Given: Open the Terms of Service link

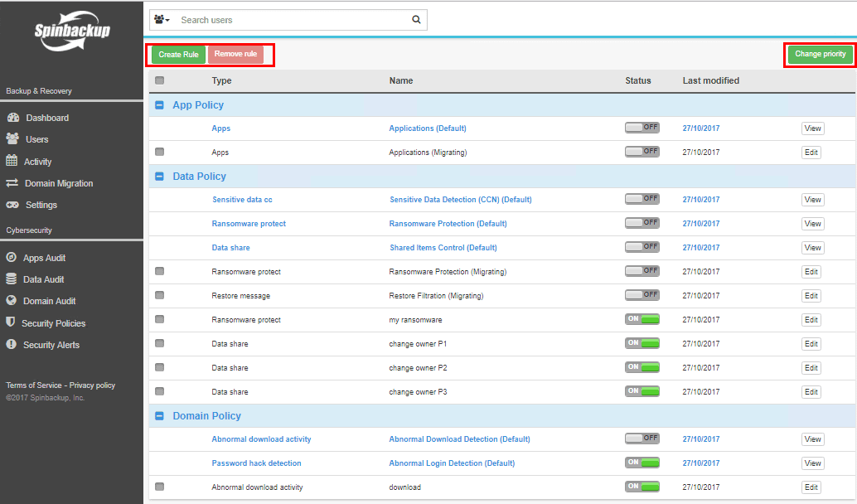Looking at the screenshot, I should (x=34, y=385).
